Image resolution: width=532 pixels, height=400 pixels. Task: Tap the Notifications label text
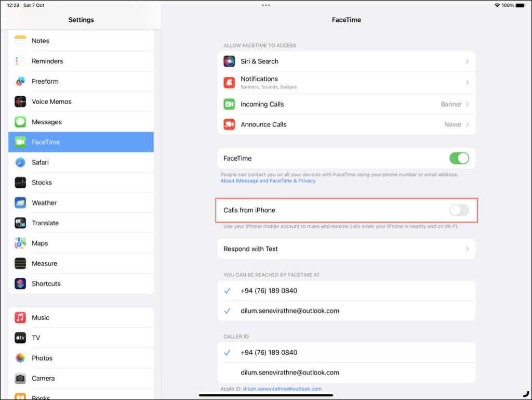259,79
